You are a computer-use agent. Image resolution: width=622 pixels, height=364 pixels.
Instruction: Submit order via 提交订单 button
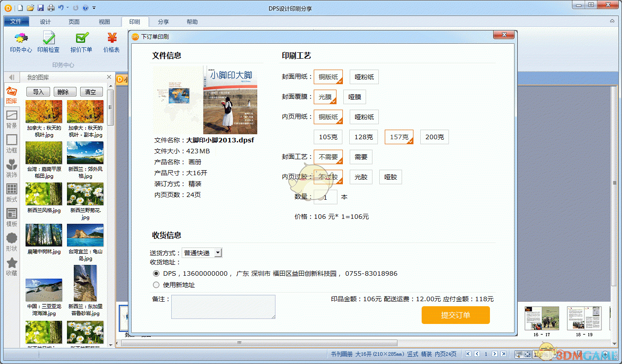click(455, 315)
